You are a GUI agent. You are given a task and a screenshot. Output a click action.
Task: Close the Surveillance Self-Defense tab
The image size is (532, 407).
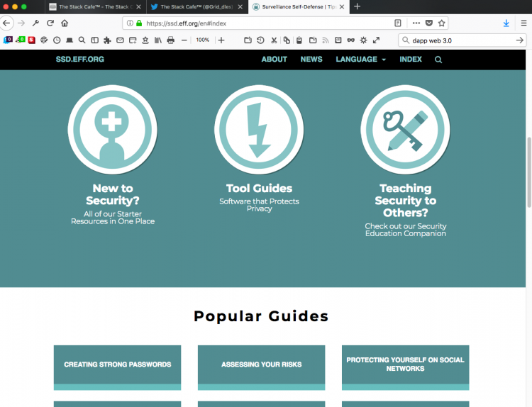tap(342, 7)
